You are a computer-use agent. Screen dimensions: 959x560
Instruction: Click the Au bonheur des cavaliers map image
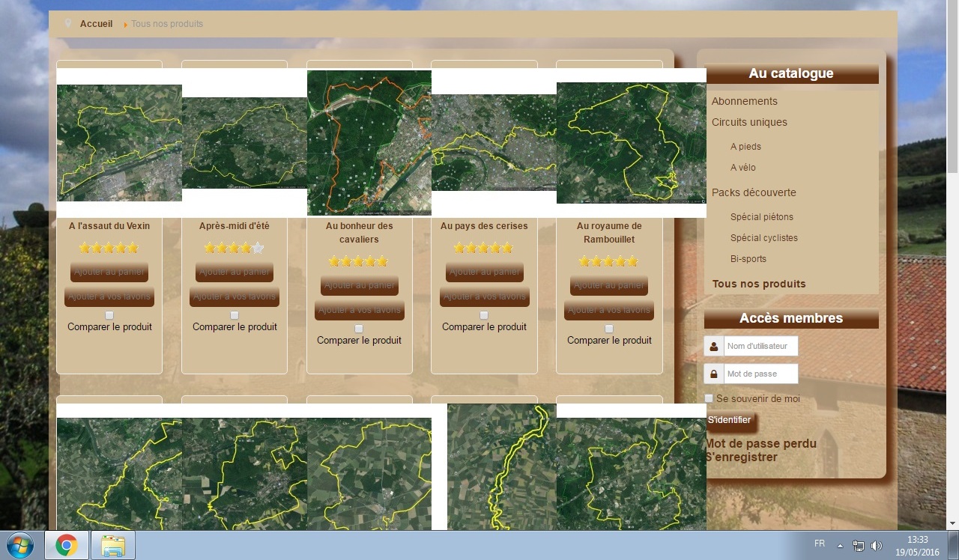(369, 143)
